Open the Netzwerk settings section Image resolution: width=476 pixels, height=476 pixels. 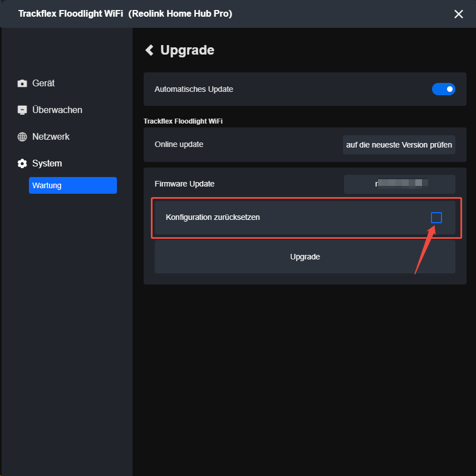pos(51,136)
